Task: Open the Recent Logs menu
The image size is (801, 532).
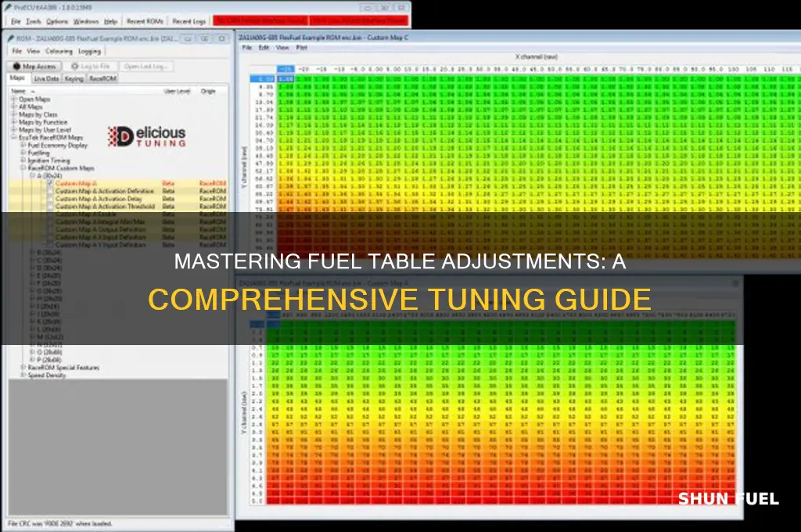Action: 189,21
